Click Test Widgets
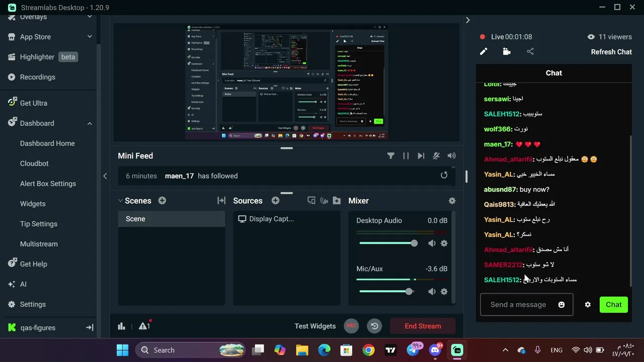This screenshot has height=362, width=644. (x=315, y=326)
